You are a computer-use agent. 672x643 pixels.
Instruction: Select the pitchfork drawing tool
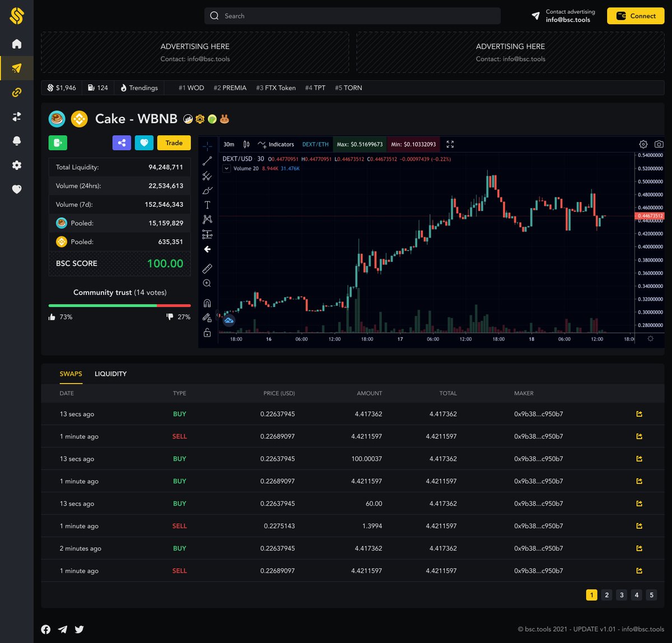pyautogui.click(x=207, y=176)
